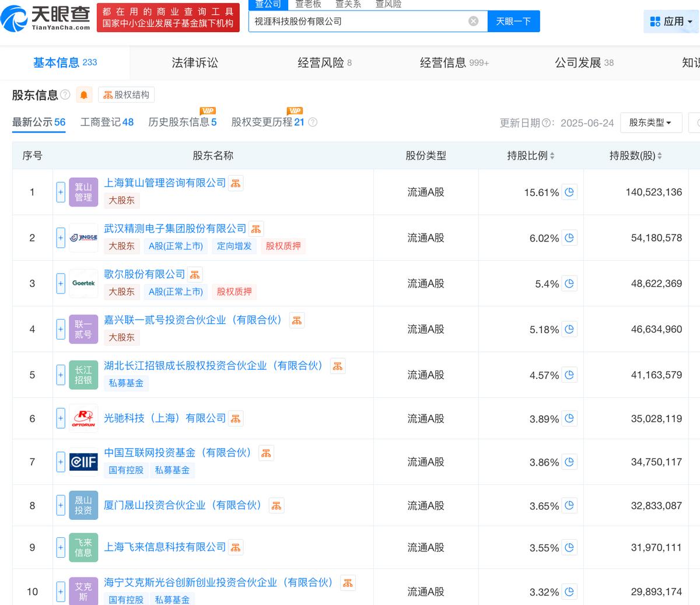Image resolution: width=700 pixels, height=605 pixels.
Task: Clear the search box text
Action: (474, 21)
